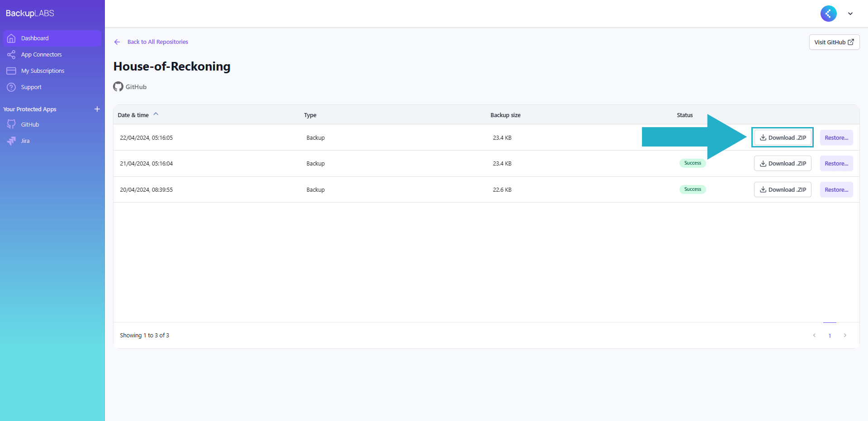Select Jira under Your Protected Apps
The width and height of the screenshot is (868, 421).
click(25, 141)
